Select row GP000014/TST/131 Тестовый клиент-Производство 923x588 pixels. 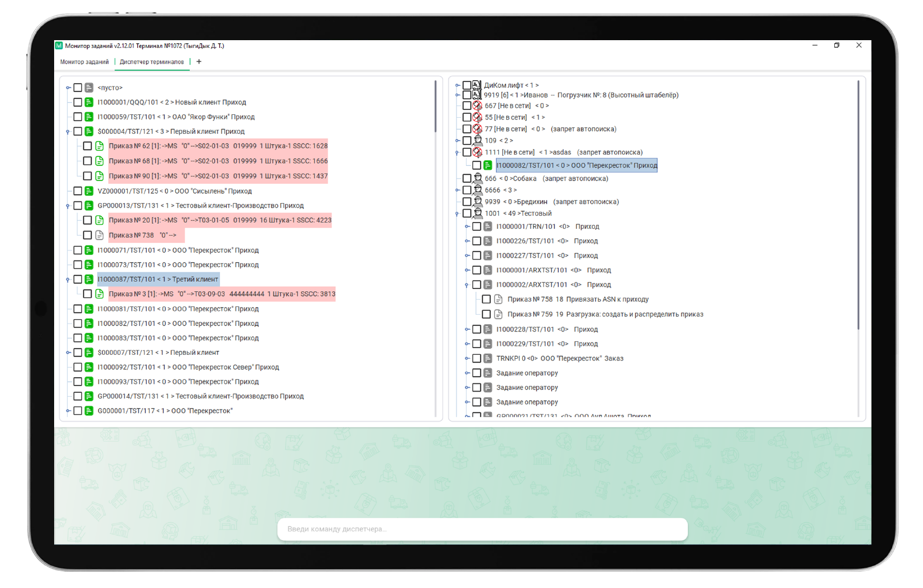tap(200, 396)
